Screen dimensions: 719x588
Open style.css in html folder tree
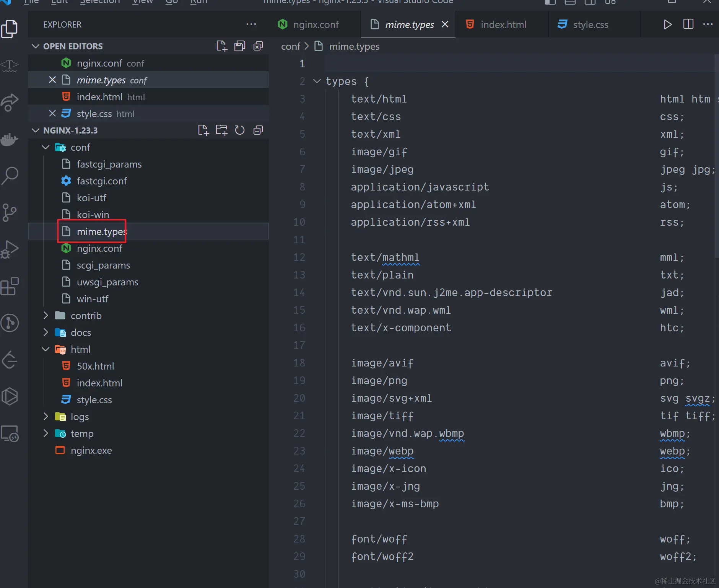148,399
